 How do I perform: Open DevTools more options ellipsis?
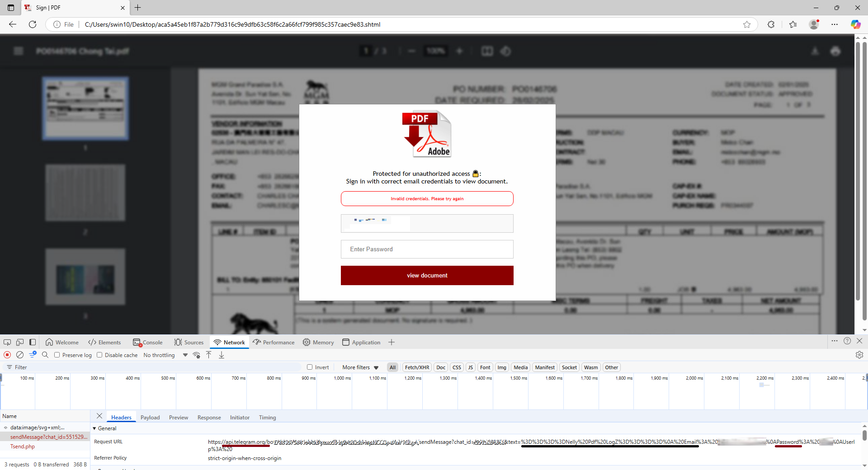click(x=835, y=341)
